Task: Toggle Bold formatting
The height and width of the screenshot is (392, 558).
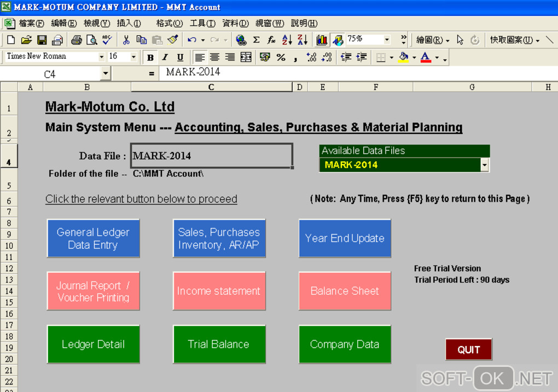Action: [x=150, y=57]
